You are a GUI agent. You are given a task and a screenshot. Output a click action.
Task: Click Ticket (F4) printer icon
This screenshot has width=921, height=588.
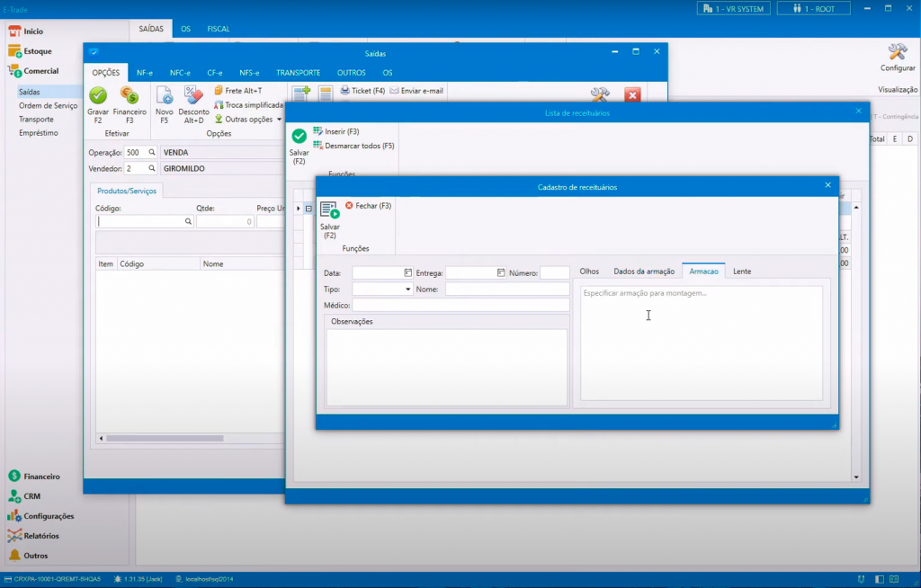pos(345,91)
